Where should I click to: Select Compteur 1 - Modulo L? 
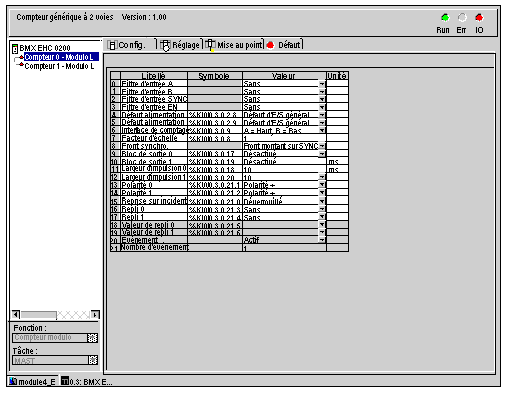(x=59, y=66)
